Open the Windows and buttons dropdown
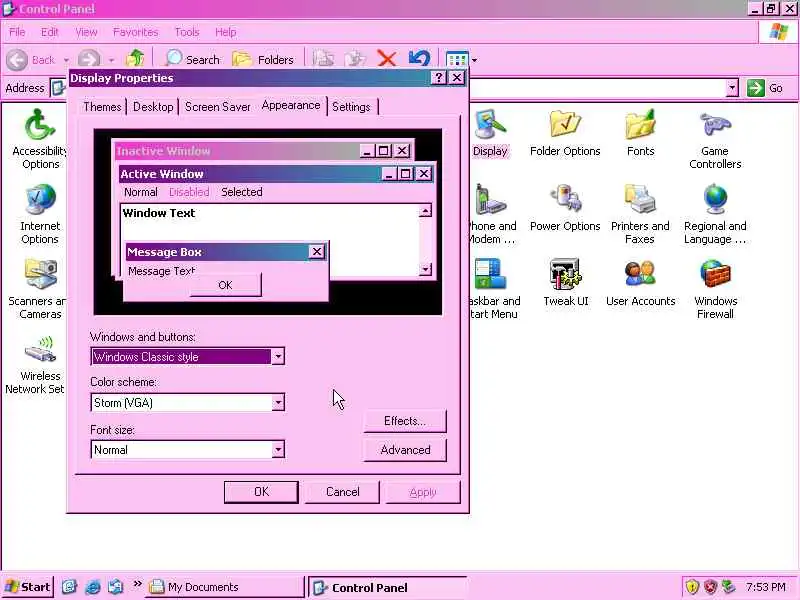 click(278, 356)
